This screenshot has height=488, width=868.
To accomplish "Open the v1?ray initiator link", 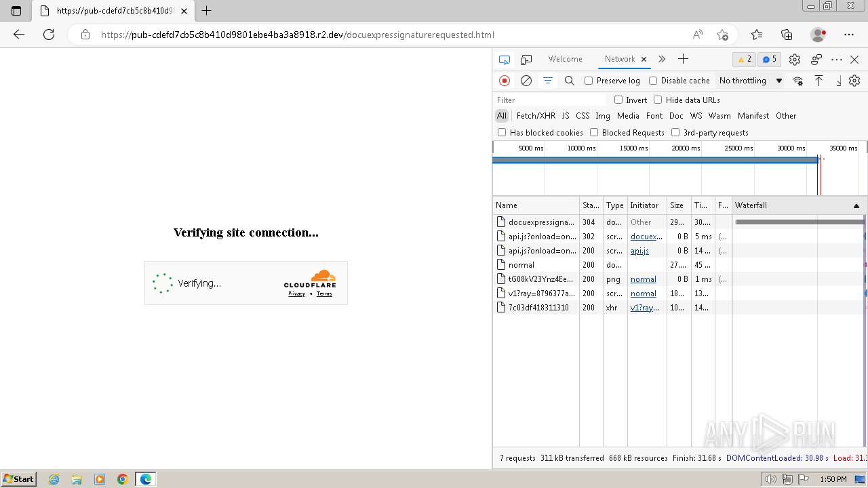I will pos(644,308).
